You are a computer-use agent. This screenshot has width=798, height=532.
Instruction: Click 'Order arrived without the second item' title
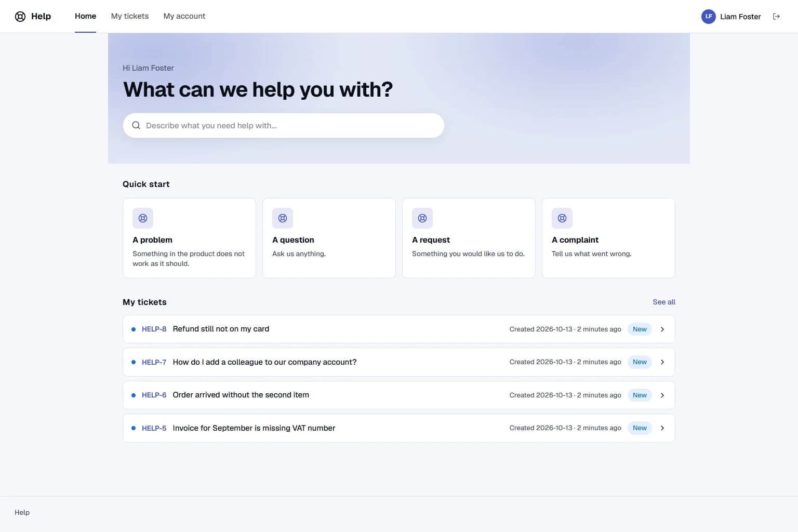coord(241,395)
